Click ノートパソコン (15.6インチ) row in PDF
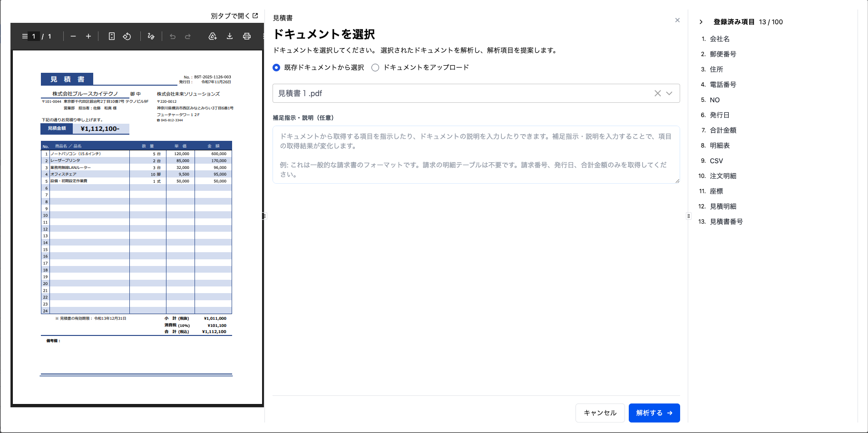Image resolution: width=868 pixels, height=433 pixels. [137, 154]
